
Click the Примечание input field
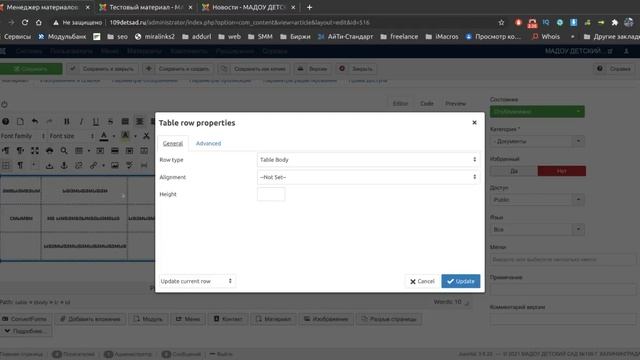(563, 289)
